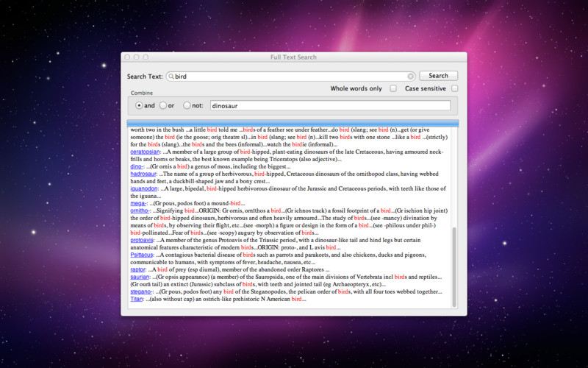
Task: Select the 'not:' combine radio button
Action: pos(187,105)
